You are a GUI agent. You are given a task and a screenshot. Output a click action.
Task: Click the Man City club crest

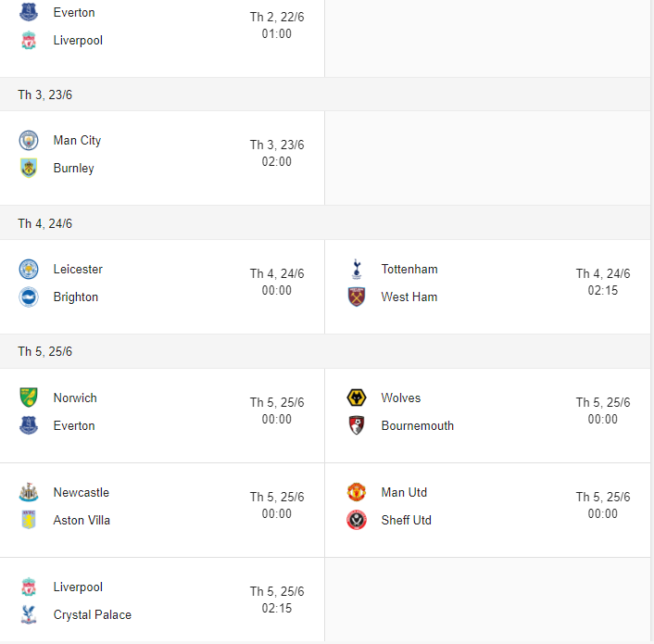tap(29, 141)
